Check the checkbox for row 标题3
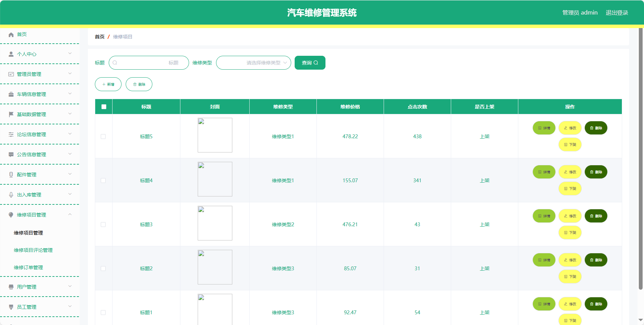The height and width of the screenshot is (325, 644). 103,225
